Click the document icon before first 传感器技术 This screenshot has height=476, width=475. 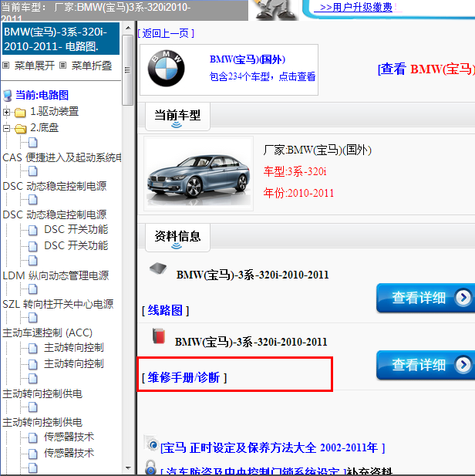(x=33, y=437)
